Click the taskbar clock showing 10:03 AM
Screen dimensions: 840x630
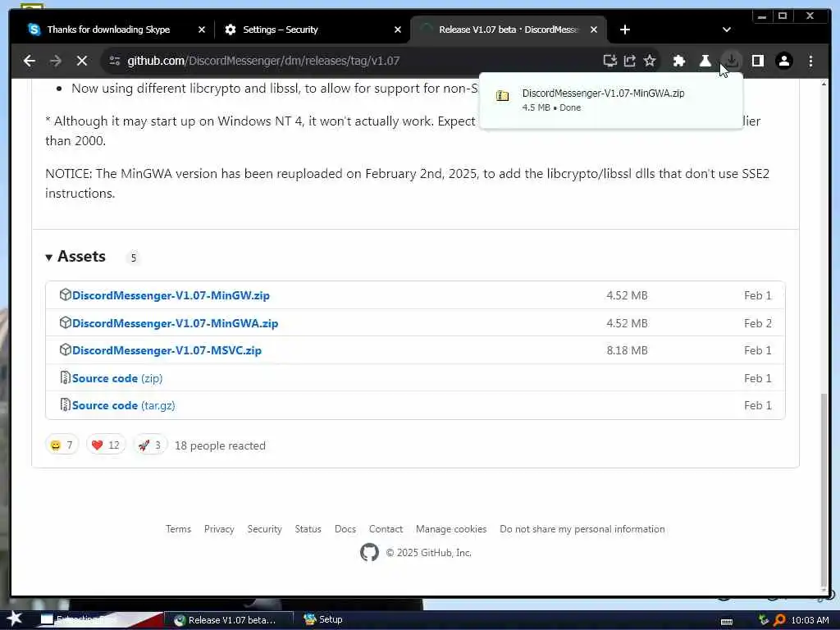click(x=810, y=620)
